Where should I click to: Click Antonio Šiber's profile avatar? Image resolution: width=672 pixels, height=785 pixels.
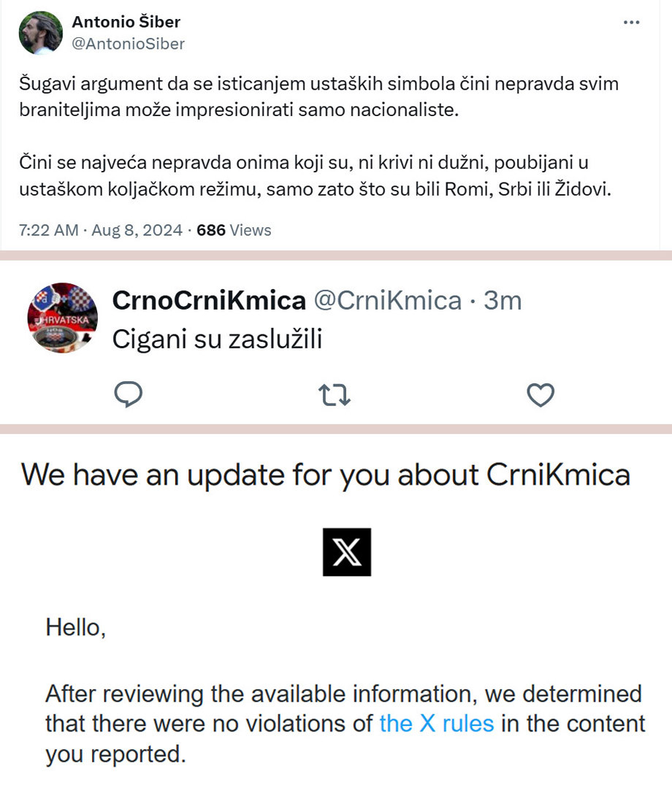click(x=40, y=33)
